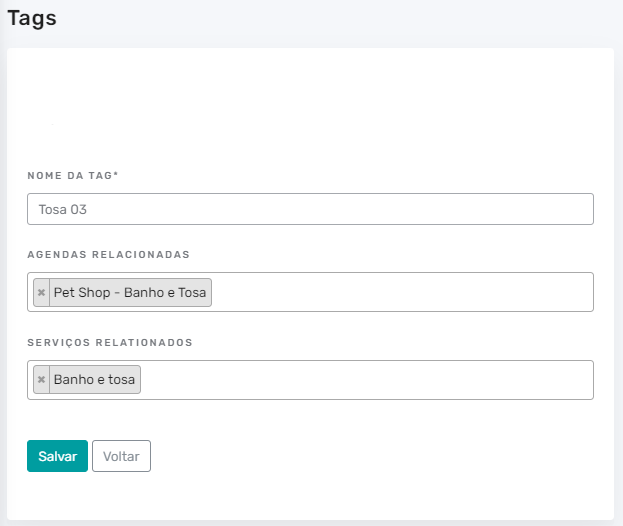Viewport: 623px width, 526px height.
Task: Click the Nome da Tag label
Action: coord(73,176)
